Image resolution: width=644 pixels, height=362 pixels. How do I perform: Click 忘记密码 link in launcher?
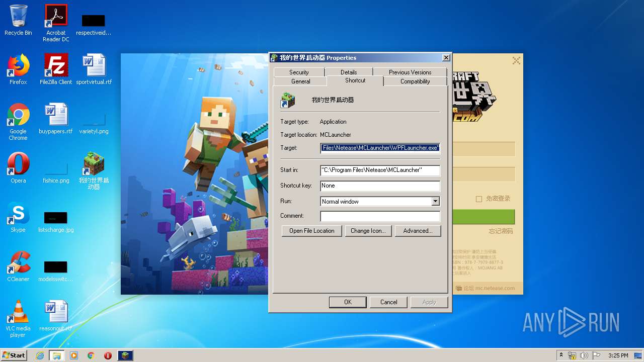501,231
